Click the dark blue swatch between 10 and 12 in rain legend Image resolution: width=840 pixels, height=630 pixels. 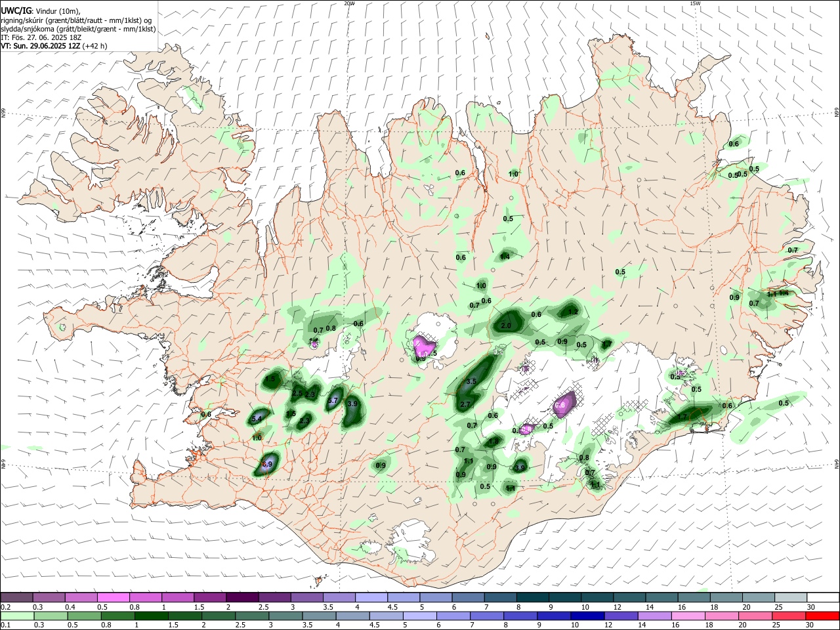587,616
